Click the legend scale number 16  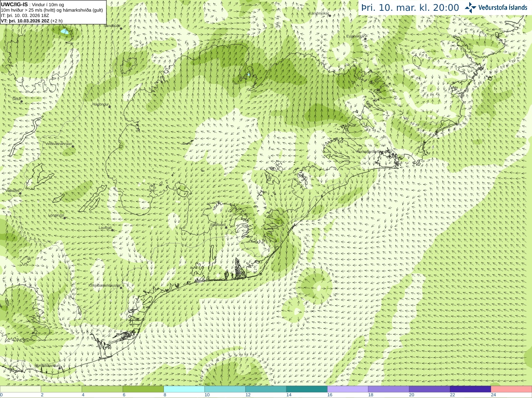[x=330, y=395]
